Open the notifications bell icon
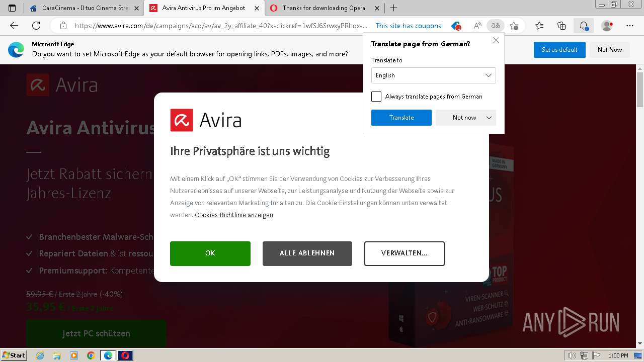Image resolution: width=644 pixels, height=362 pixels. (x=584, y=26)
